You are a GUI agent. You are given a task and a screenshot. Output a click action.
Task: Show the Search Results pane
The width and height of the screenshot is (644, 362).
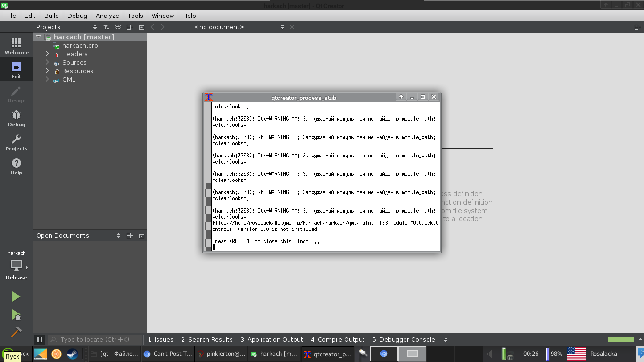[207, 339]
